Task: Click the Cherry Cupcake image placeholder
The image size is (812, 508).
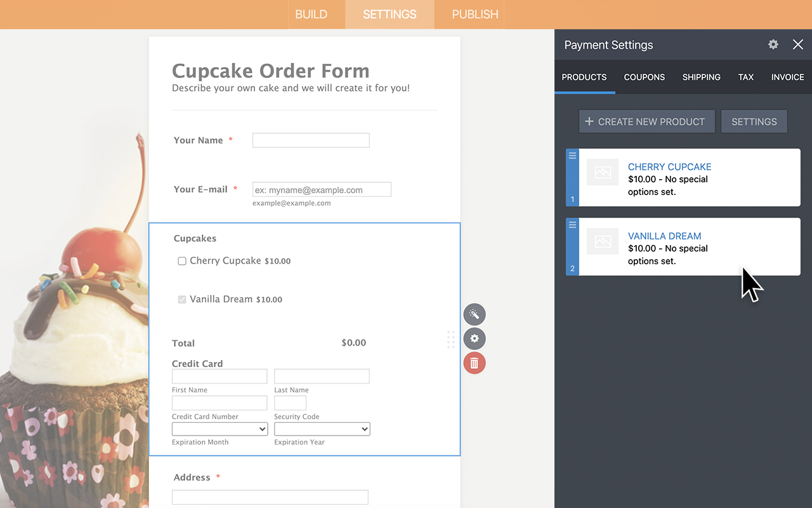Action: click(x=602, y=172)
